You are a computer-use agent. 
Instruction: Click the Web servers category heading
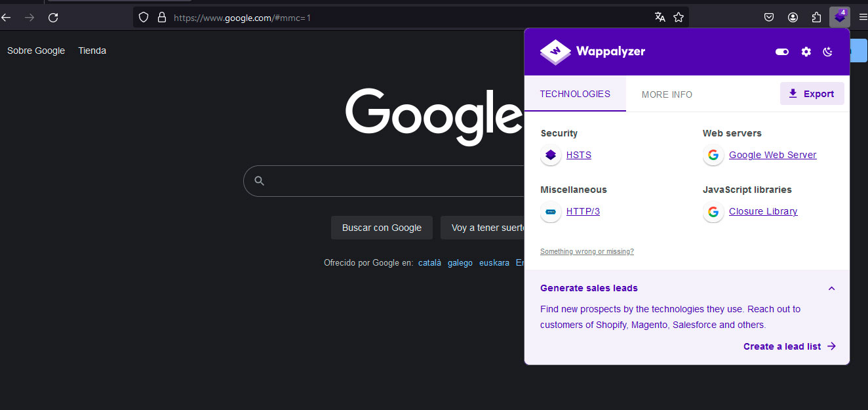point(732,133)
